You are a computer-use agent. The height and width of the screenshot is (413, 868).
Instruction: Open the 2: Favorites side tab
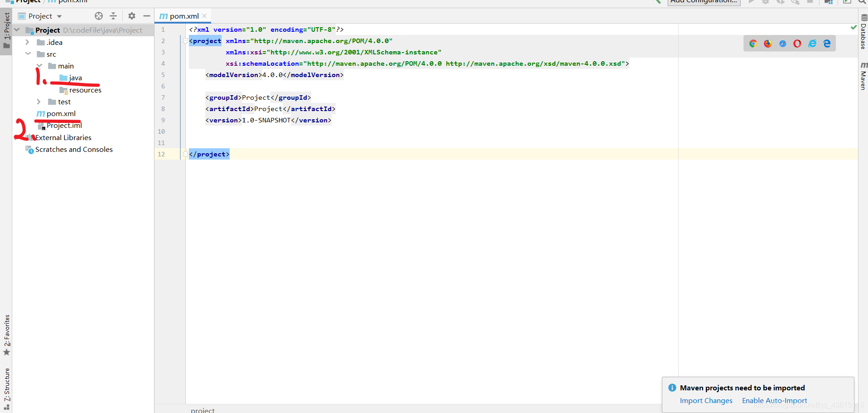click(6, 335)
